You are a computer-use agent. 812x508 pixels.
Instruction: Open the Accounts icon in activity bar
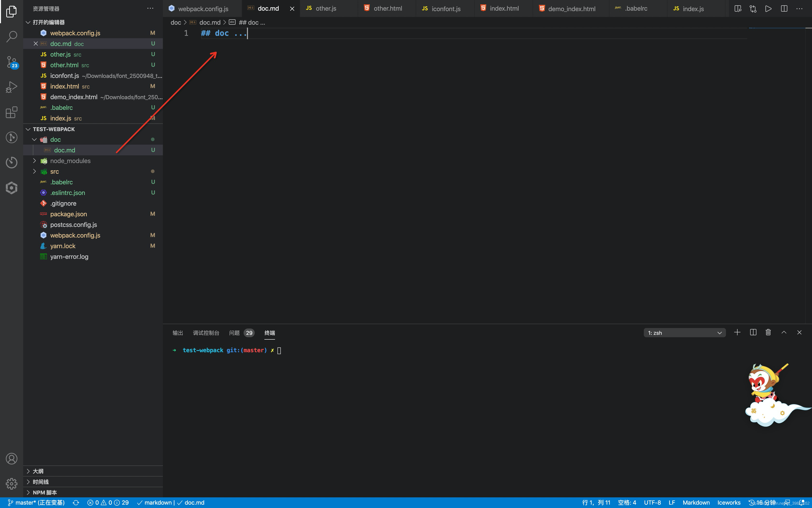click(x=11, y=459)
